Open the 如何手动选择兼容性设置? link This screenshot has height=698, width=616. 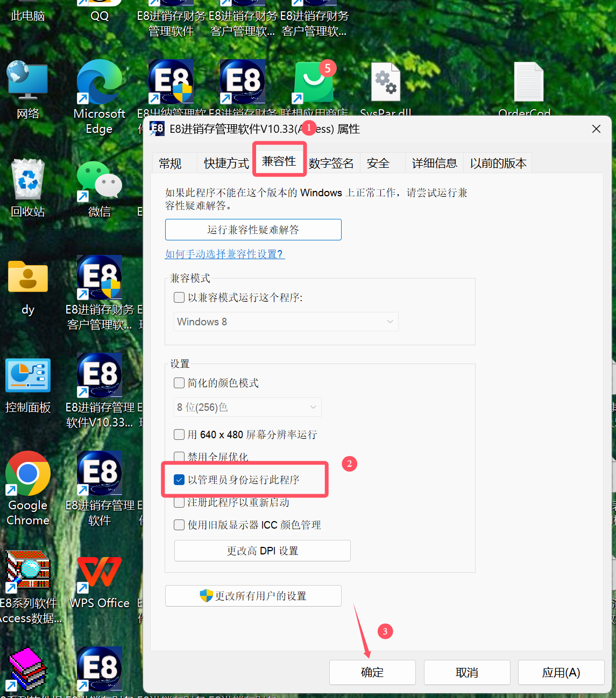(x=225, y=254)
